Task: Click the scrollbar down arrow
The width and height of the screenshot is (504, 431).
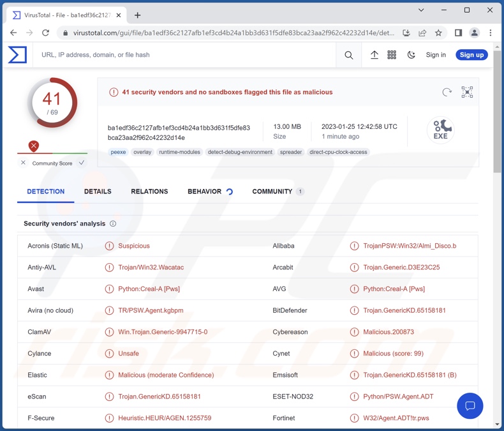Action: coord(497,425)
